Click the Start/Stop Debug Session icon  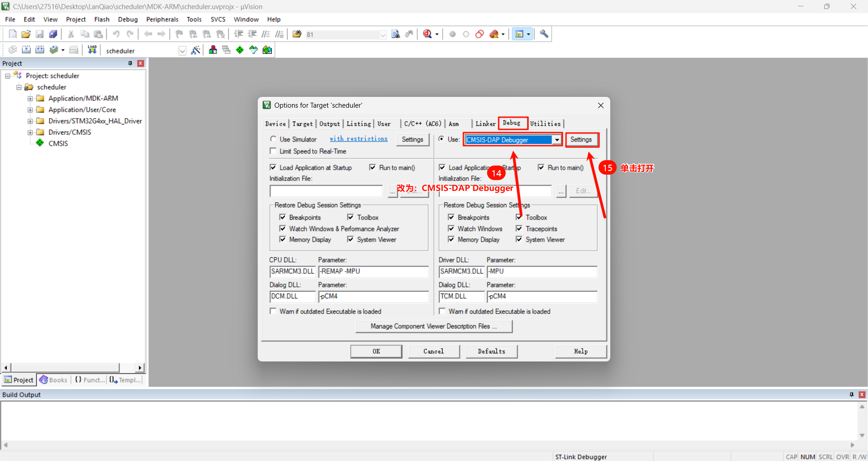tap(427, 34)
